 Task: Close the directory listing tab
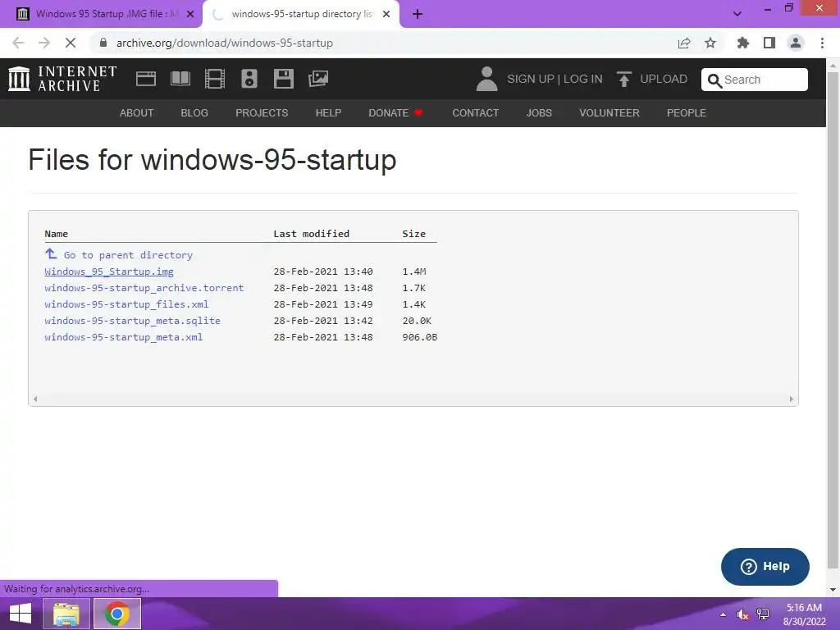386,15
